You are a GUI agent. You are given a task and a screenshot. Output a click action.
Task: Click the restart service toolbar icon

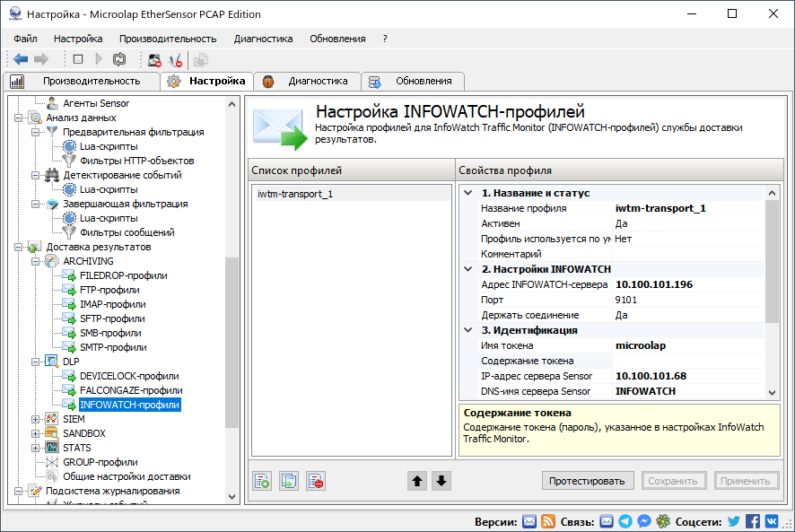point(119,59)
